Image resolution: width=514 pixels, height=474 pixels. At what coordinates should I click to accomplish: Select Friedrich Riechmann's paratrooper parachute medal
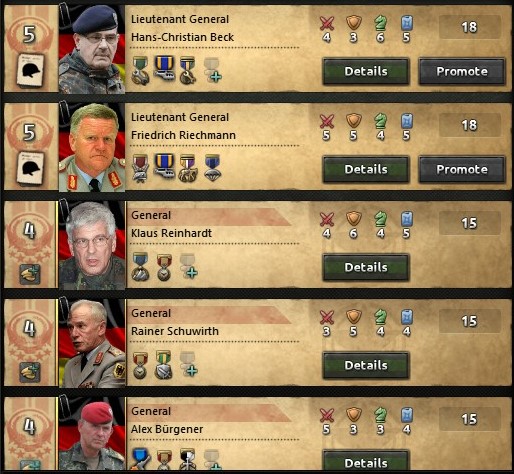click(x=212, y=168)
